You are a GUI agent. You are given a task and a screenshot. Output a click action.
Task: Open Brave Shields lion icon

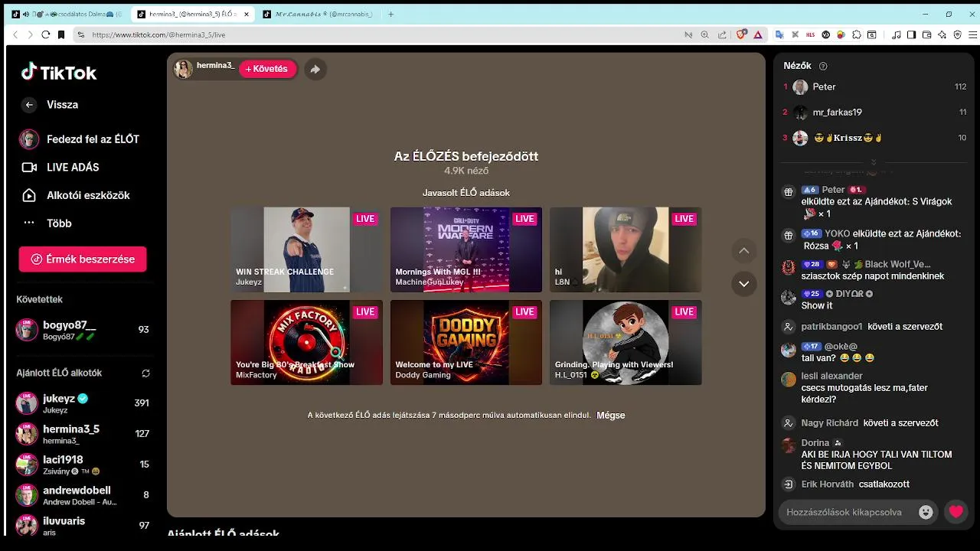click(x=740, y=34)
